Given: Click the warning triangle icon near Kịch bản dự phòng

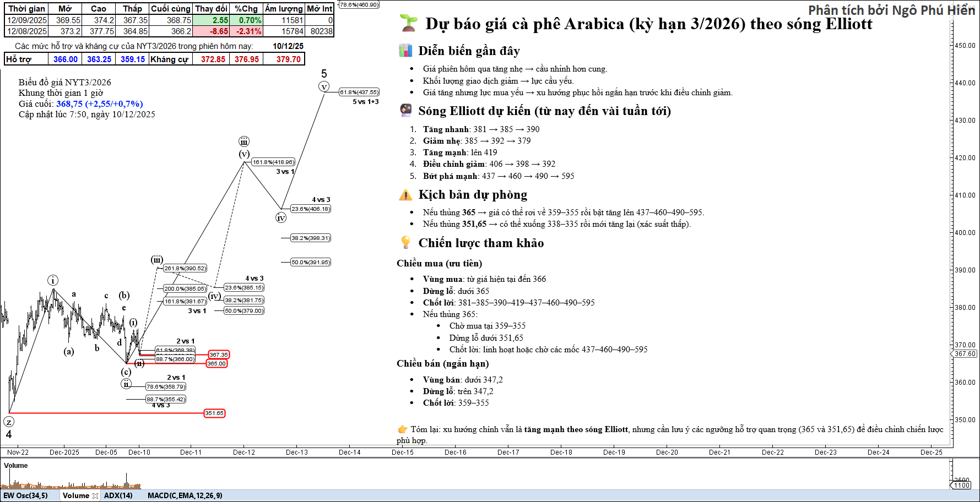Looking at the screenshot, I should [x=405, y=195].
